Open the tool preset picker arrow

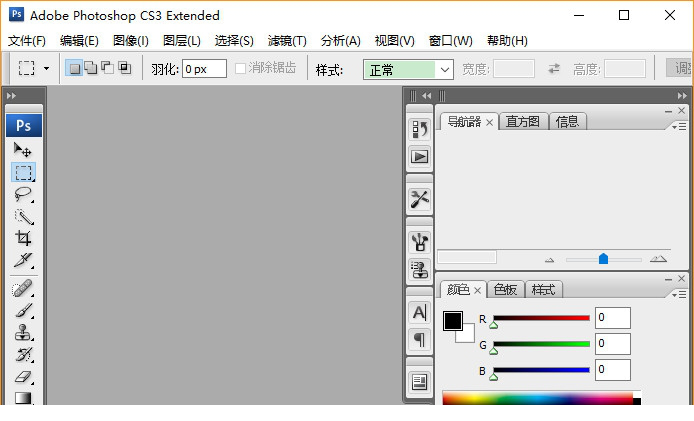46,69
